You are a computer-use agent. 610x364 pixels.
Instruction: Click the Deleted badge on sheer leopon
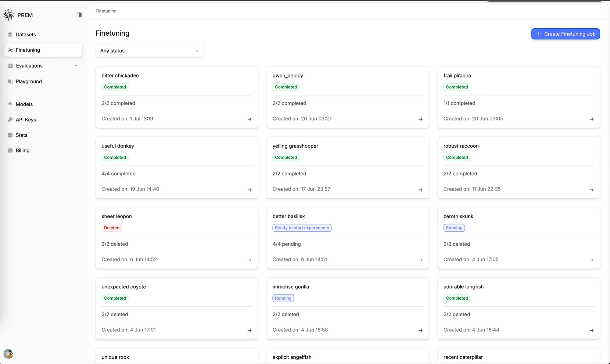(111, 228)
